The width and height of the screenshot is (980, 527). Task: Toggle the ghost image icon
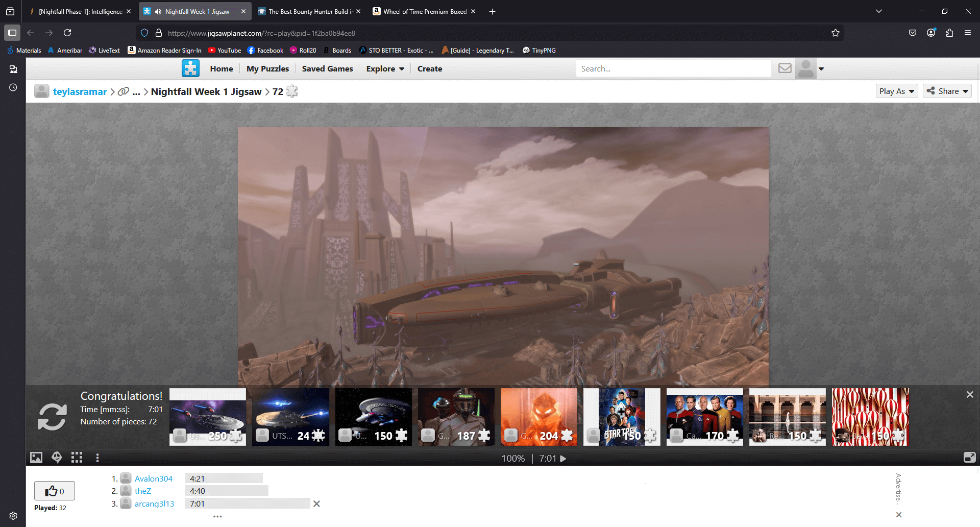[57, 458]
